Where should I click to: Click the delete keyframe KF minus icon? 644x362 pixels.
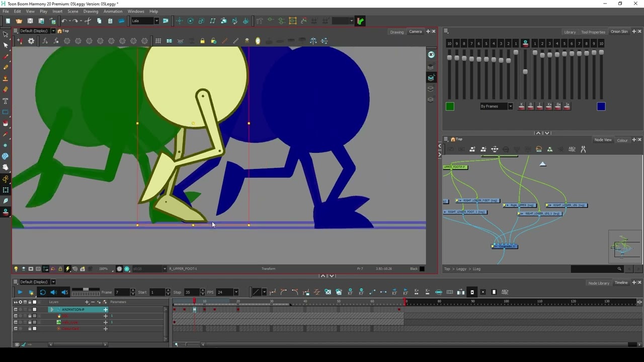[x=361, y=292]
